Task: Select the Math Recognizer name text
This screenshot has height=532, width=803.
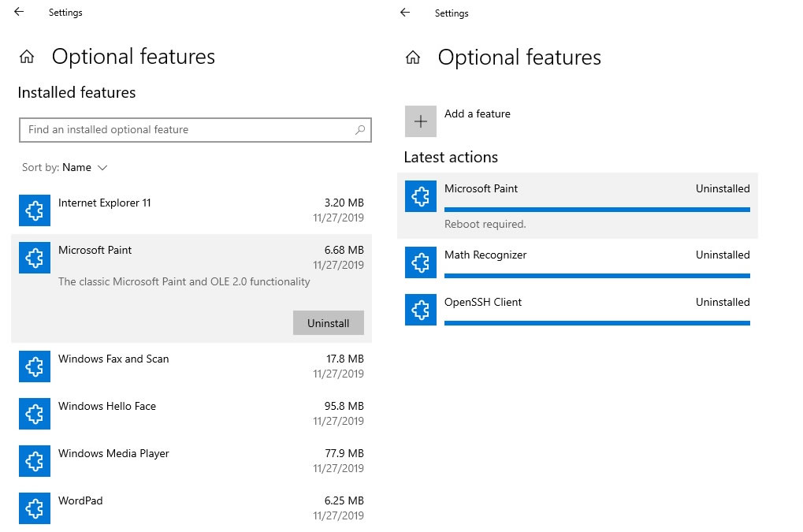Action: pos(485,255)
